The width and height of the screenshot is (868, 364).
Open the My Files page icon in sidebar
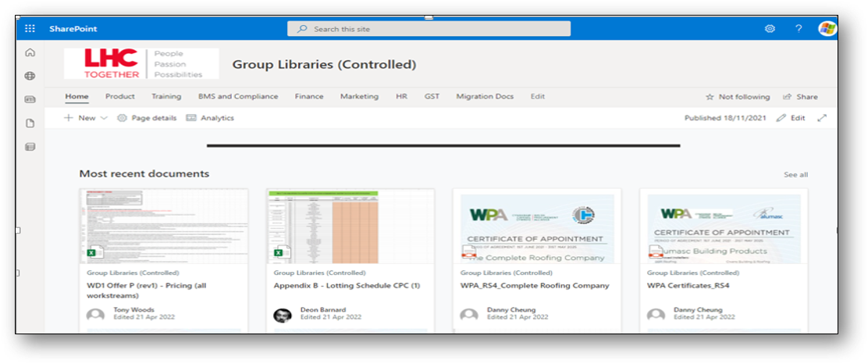[30, 123]
